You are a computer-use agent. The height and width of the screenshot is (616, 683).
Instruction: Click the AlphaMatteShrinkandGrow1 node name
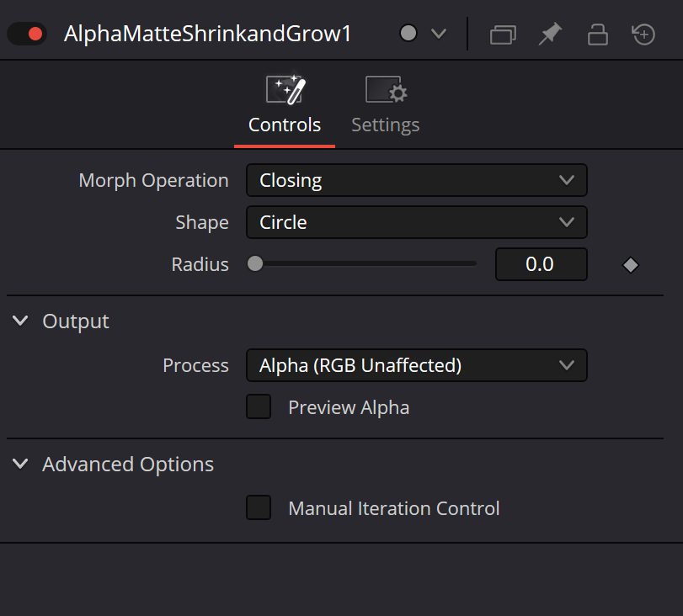[207, 34]
